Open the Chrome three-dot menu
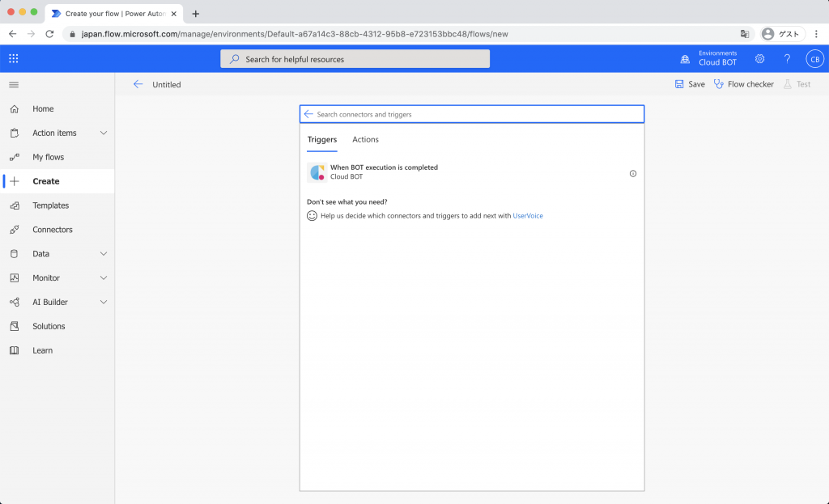The image size is (829, 504). point(817,34)
